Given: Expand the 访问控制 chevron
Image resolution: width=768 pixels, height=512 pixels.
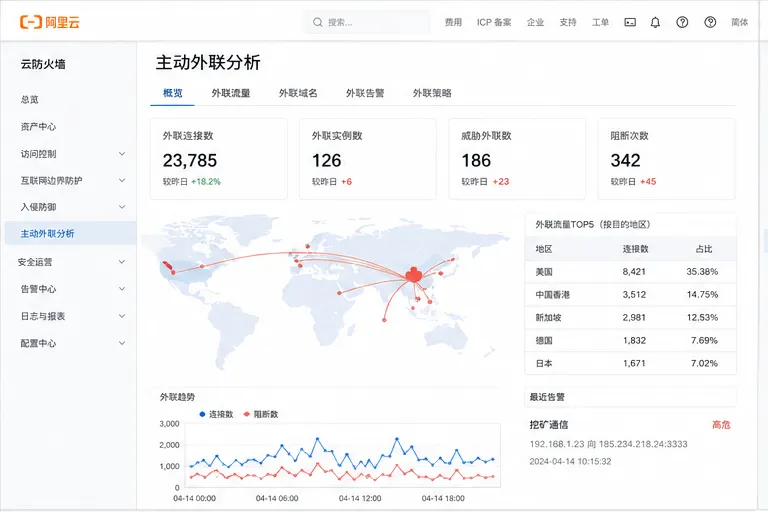Looking at the screenshot, I should (x=122, y=154).
